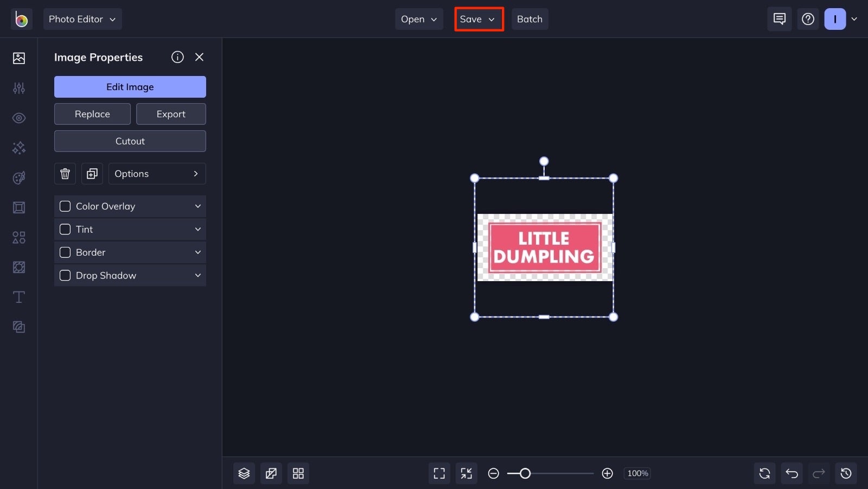Open the Save dropdown menu
The height and width of the screenshot is (489, 868).
pos(478,19)
